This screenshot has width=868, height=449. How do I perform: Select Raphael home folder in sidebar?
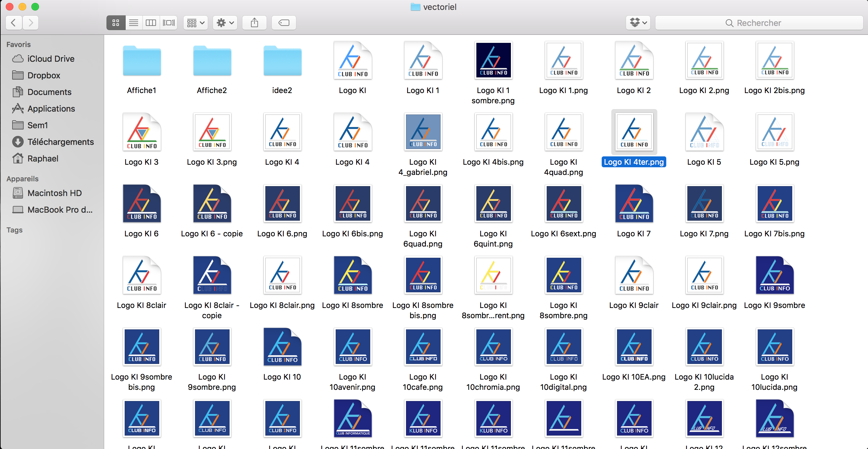point(43,158)
